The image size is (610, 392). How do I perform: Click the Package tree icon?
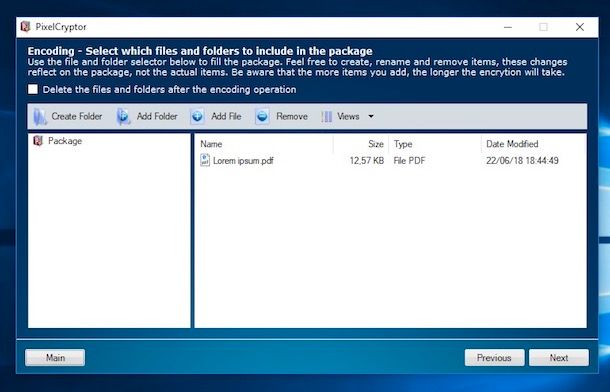[x=38, y=141]
